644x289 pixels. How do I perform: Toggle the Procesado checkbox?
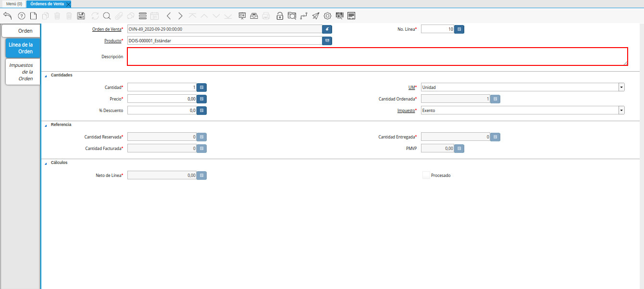tap(426, 176)
